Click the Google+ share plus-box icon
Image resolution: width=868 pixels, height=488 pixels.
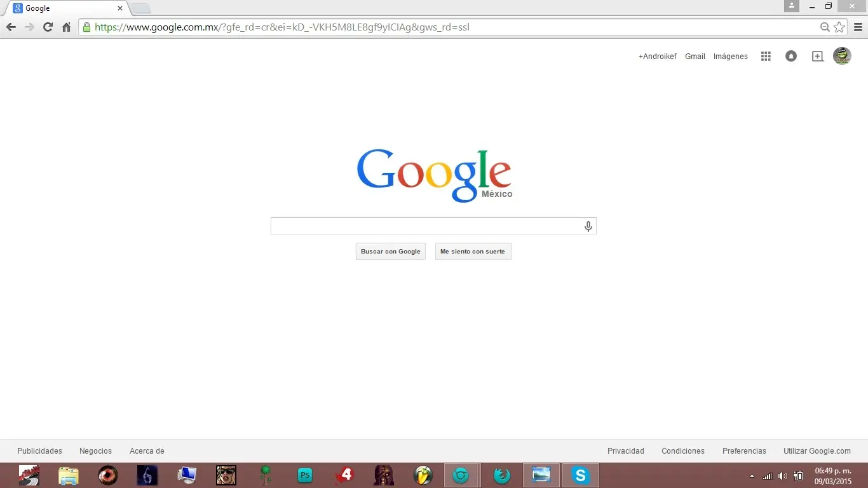(818, 57)
